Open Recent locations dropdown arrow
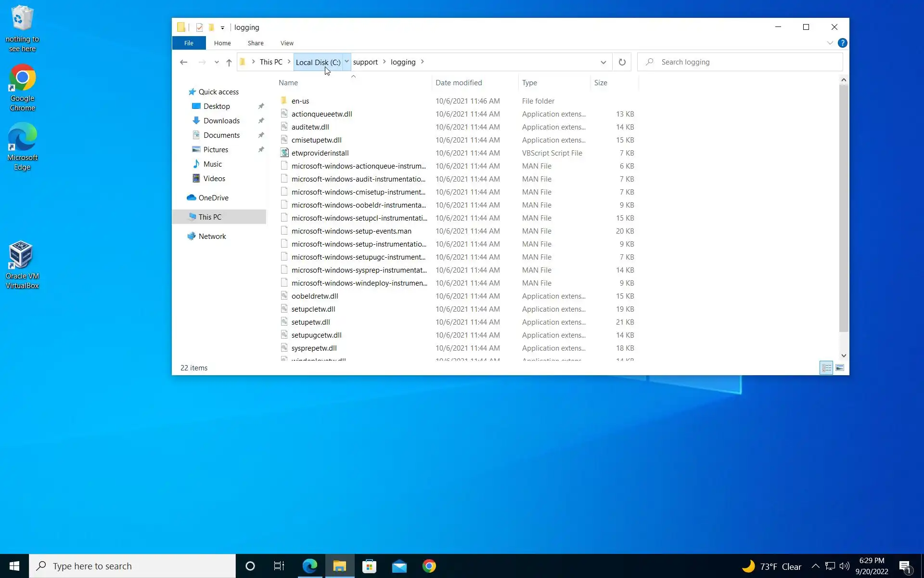924x578 pixels. tap(217, 62)
